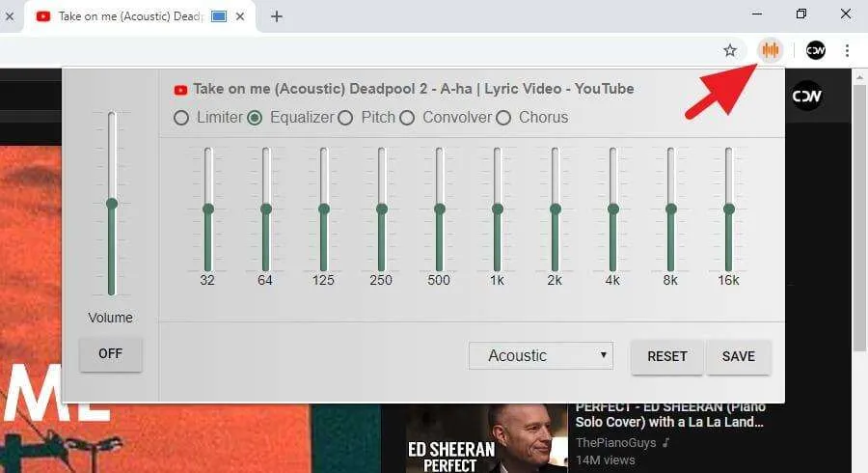Click the Volume slider handle

[x=112, y=204]
